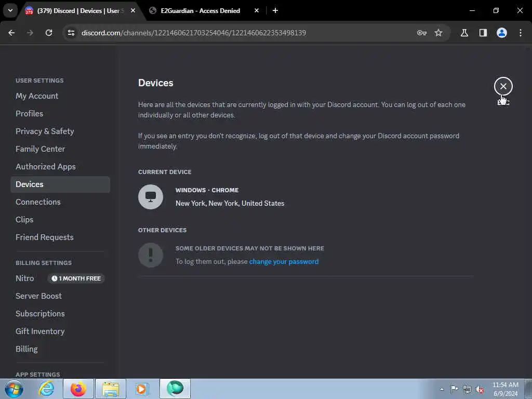This screenshot has width=532, height=399.
Task: Open Firefox from the taskbar
Action: [78, 389]
